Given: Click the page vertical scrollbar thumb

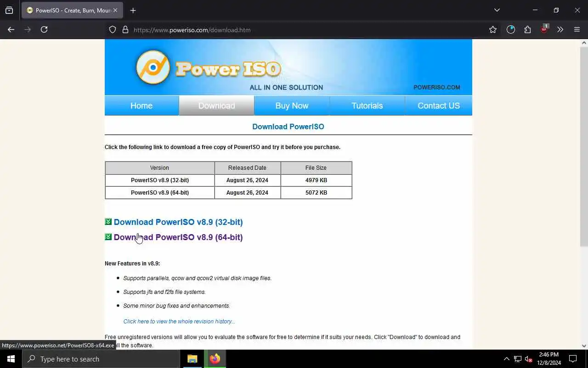Looking at the screenshot, I should [584, 146].
